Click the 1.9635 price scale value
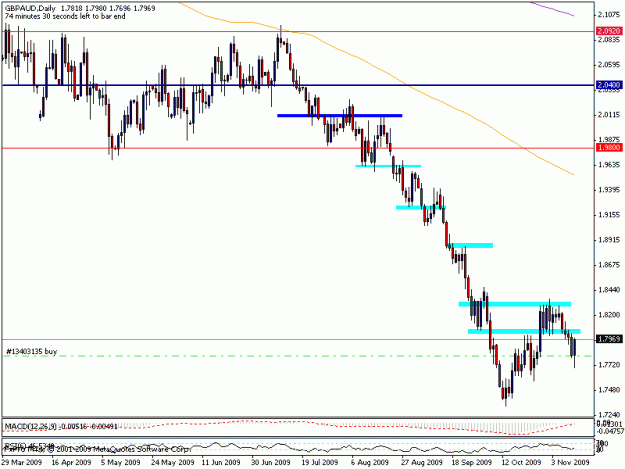 [x=609, y=165]
